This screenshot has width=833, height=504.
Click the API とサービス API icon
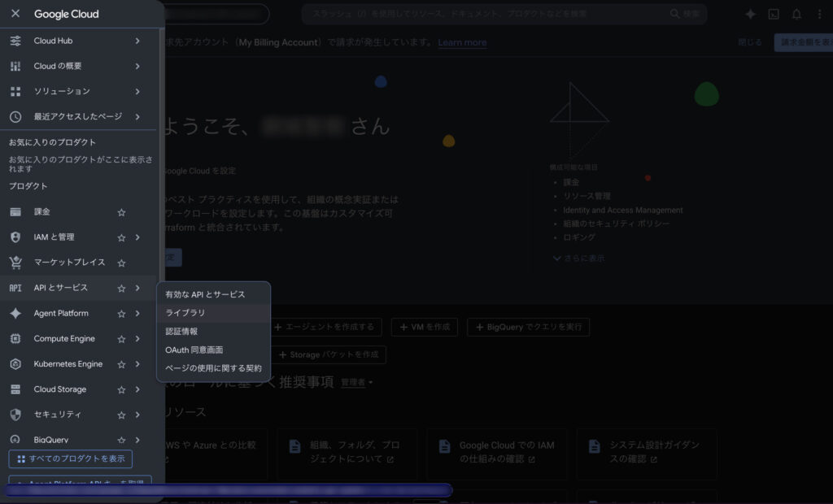tap(15, 288)
